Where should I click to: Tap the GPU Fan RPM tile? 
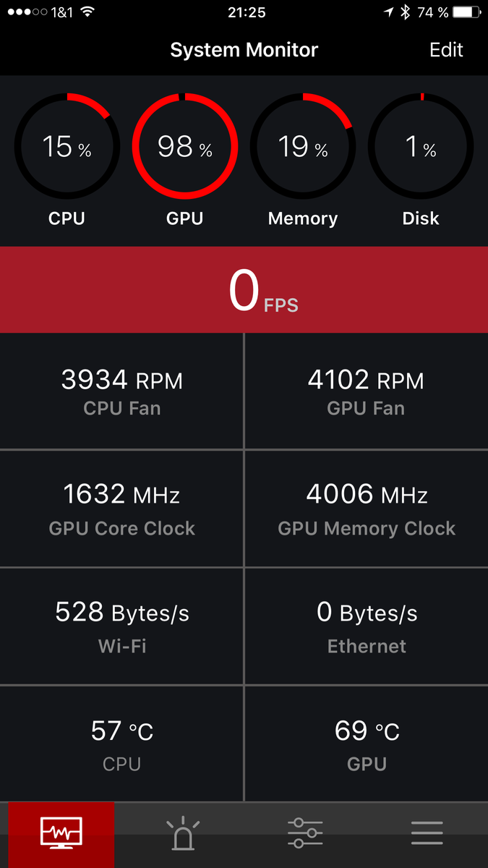[366, 391]
